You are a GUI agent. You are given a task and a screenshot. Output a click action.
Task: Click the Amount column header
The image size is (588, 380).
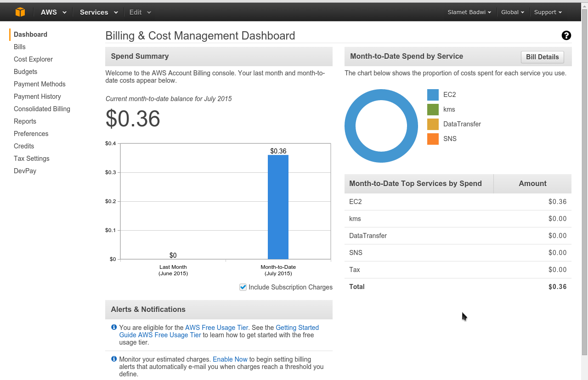(x=532, y=183)
